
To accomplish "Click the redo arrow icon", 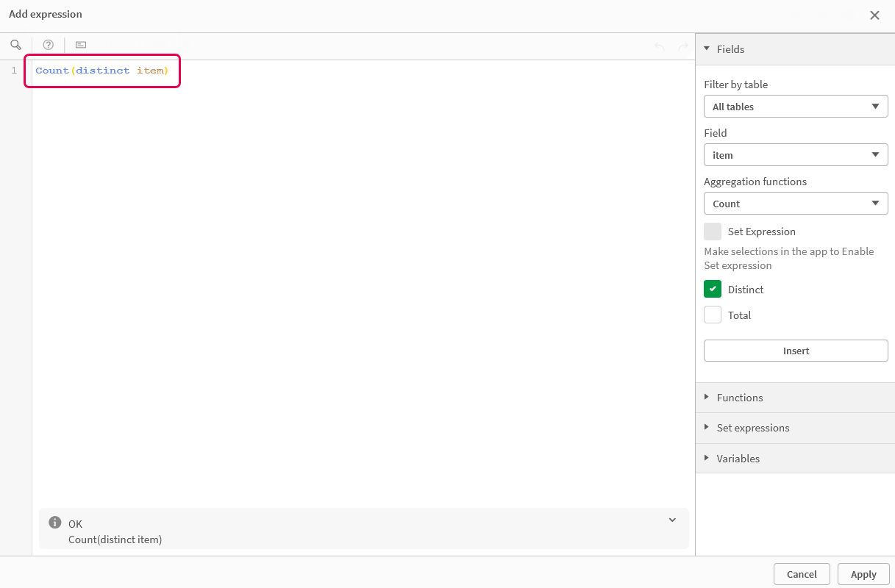I will click(x=682, y=47).
